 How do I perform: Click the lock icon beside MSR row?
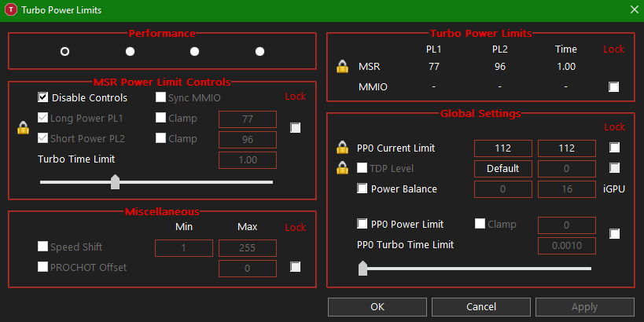point(342,67)
